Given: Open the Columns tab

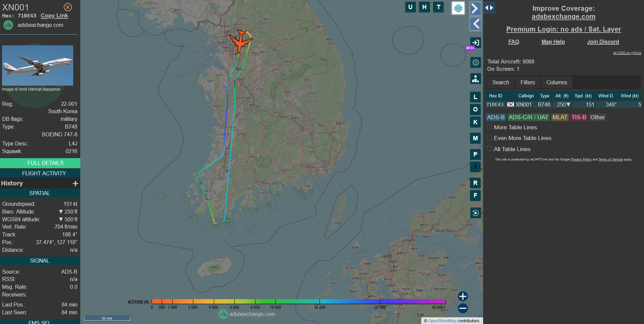Looking at the screenshot, I should click(556, 82).
